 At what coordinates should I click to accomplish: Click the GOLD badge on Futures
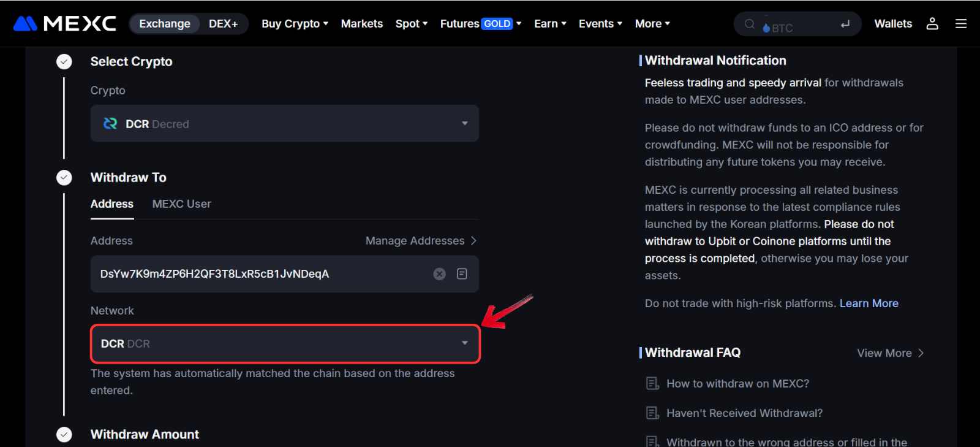(497, 24)
